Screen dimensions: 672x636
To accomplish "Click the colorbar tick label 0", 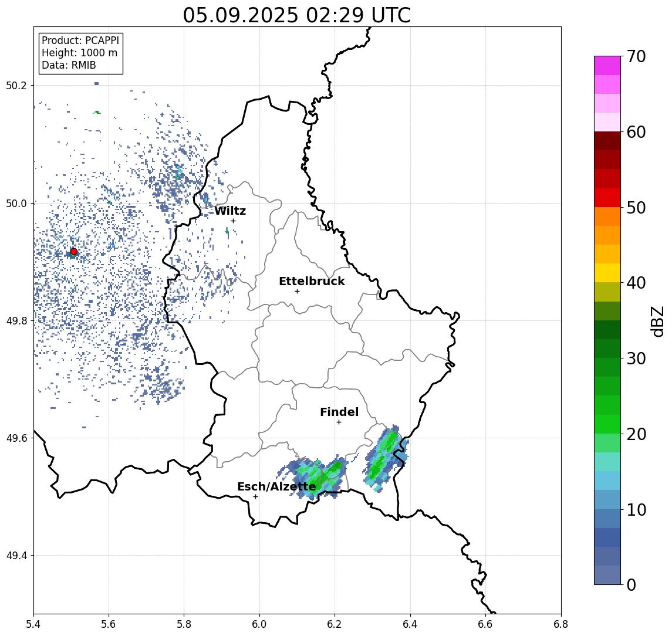I will click(632, 584).
